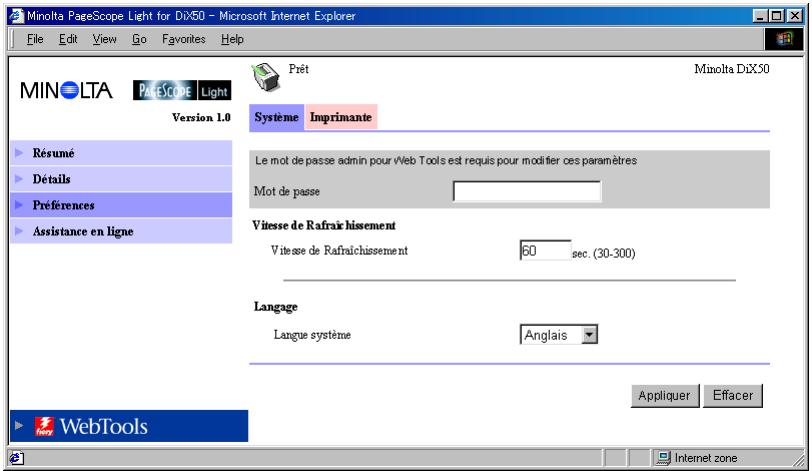Switch to the Imprimante tab

(341, 117)
